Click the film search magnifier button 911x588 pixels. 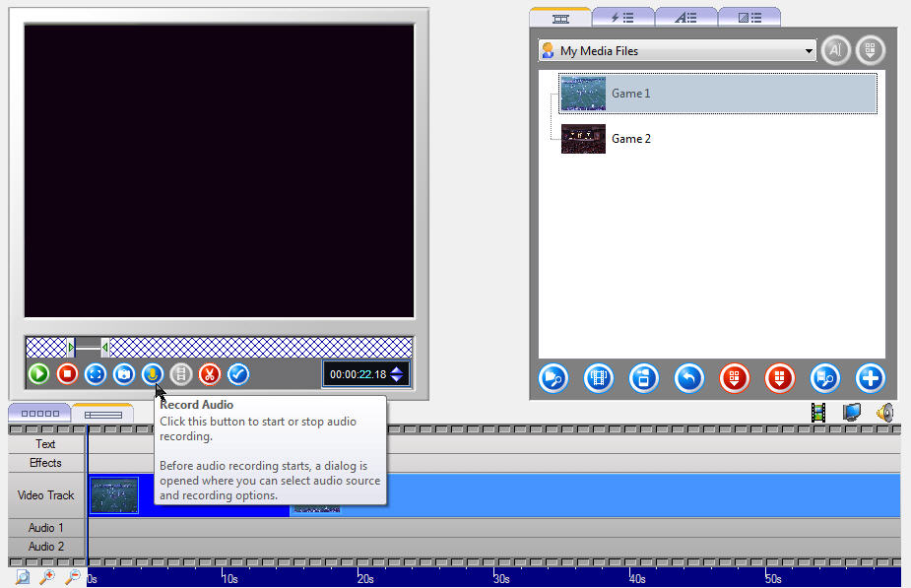click(825, 378)
